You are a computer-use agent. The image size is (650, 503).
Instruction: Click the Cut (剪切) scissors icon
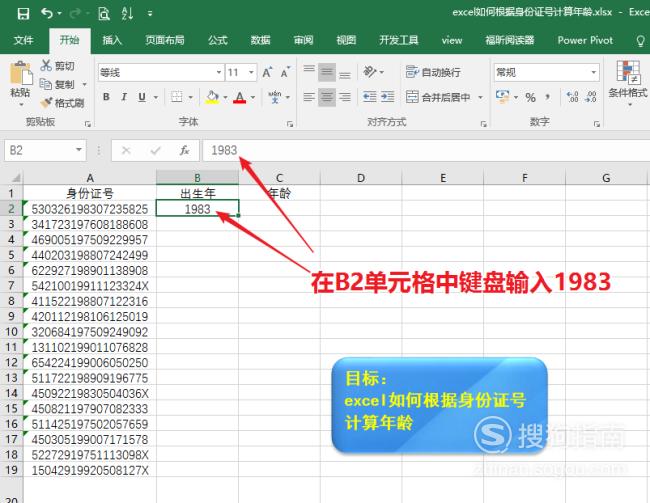click(x=46, y=66)
